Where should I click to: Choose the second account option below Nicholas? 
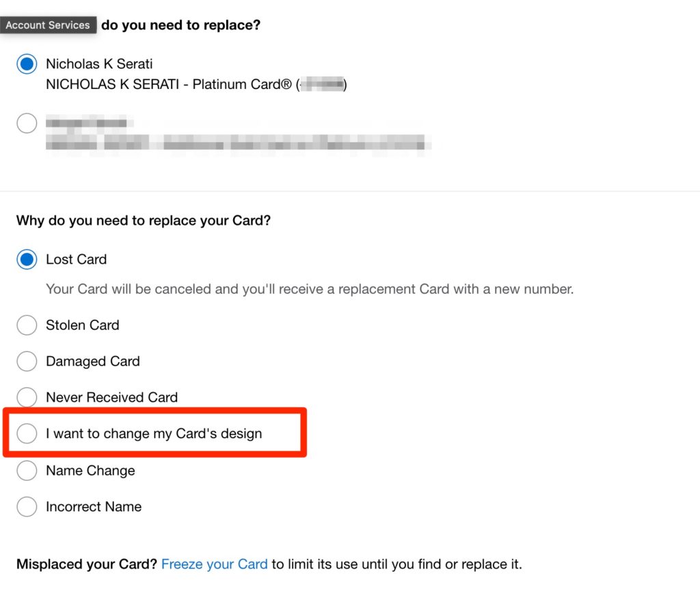tap(27, 123)
